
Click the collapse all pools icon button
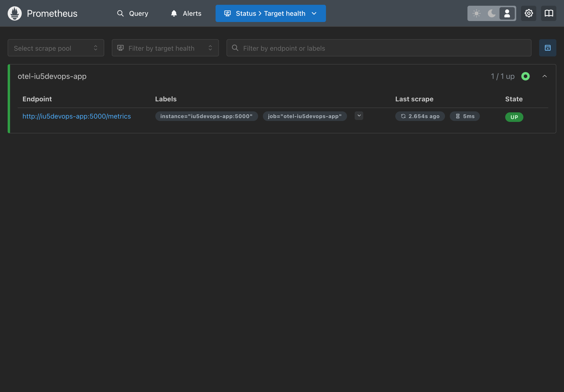pyautogui.click(x=547, y=48)
